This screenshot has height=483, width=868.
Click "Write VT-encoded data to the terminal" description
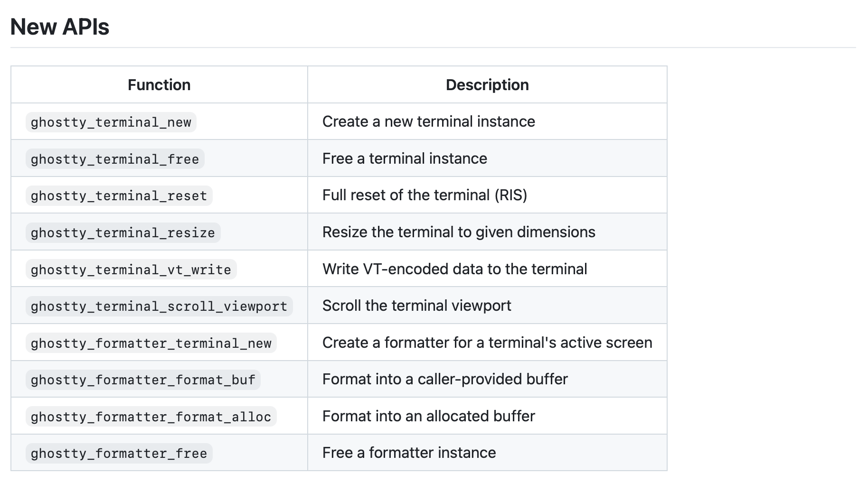[454, 269]
